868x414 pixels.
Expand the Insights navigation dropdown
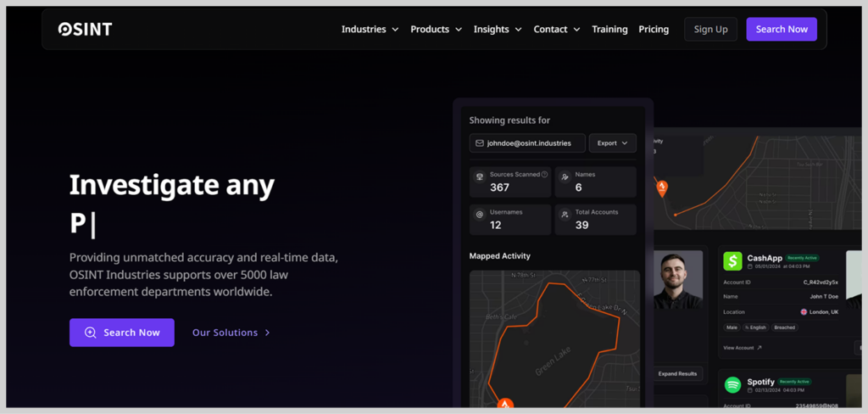[498, 29]
